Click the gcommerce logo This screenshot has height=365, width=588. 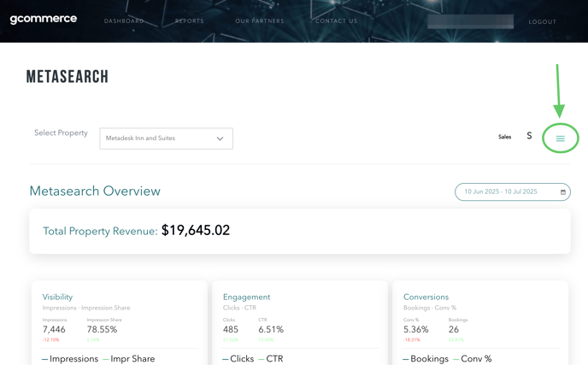[x=44, y=19]
